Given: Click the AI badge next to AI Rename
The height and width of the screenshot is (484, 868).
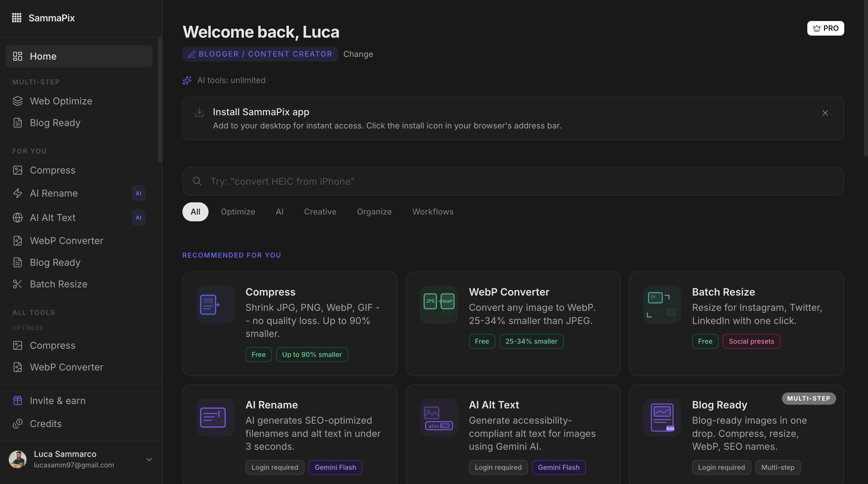Looking at the screenshot, I should point(139,193).
